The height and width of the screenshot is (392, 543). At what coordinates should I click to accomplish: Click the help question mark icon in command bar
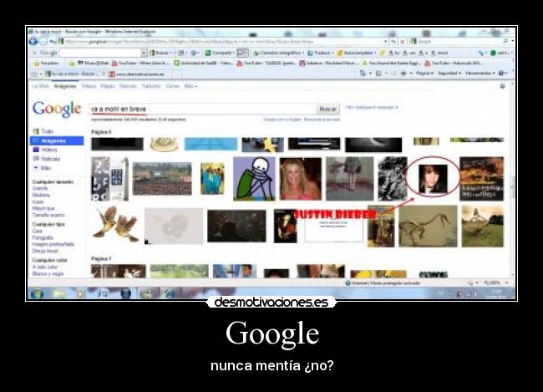(501, 73)
